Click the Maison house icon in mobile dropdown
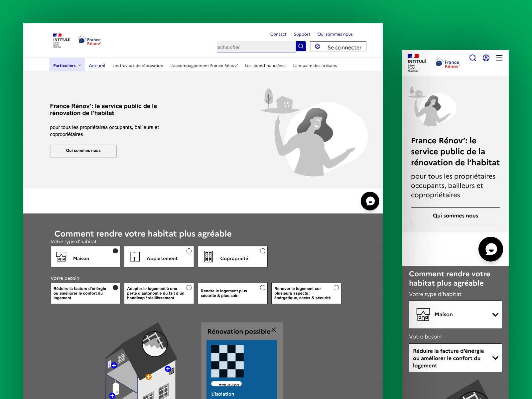Screen dimensions: 532x399 423,314
